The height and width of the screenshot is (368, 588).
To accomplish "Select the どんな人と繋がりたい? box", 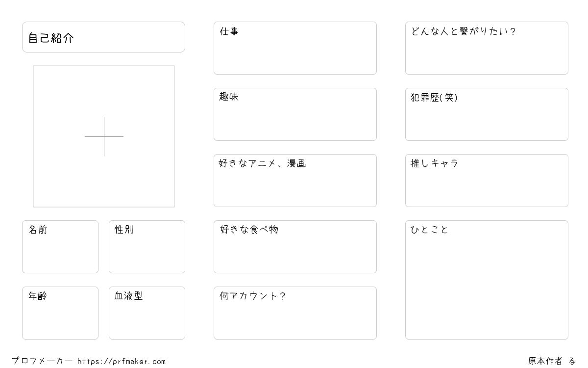I will click(x=487, y=48).
